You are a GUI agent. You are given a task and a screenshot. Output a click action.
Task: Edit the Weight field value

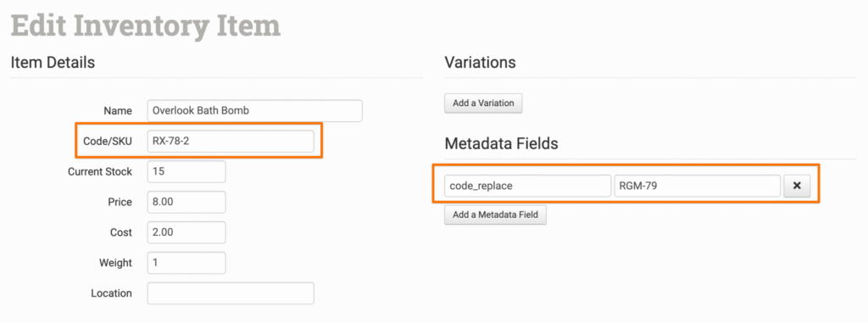tap(186, 263)
